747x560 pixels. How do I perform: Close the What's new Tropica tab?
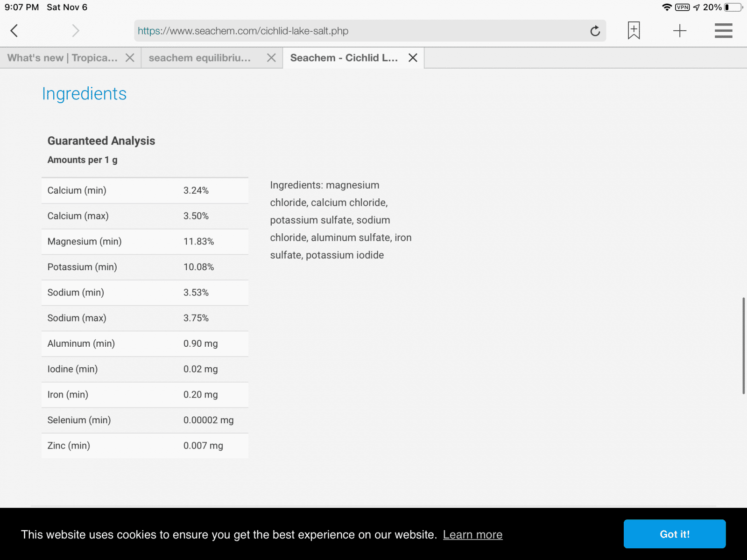coord(130,58)
